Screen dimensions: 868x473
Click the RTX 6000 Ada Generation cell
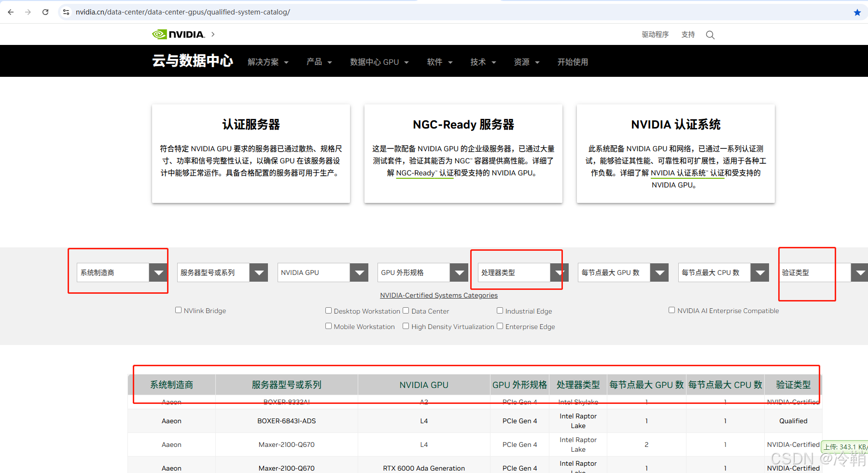tap(424, 468)
